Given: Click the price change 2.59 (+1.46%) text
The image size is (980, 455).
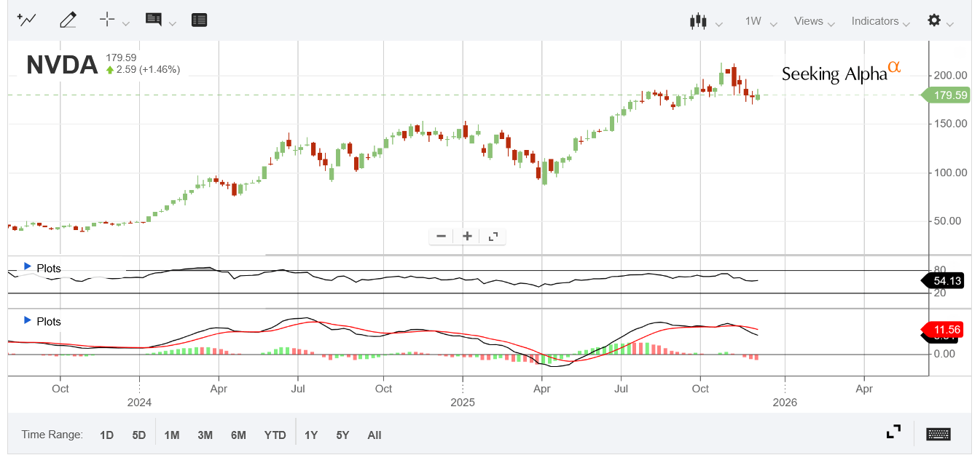Looking at the screenshot, I should point(148,70).
